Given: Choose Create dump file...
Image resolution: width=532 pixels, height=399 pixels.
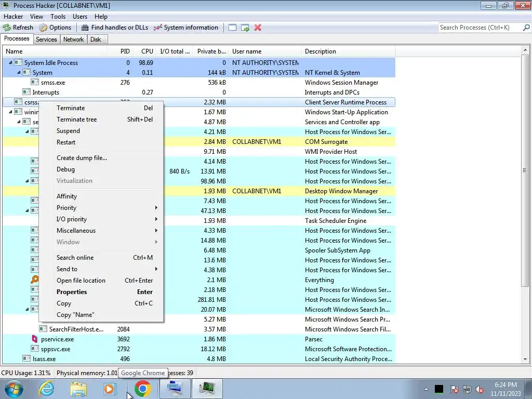Looking at the screenshot, I should pyautogui.click(x=101, y=158).
